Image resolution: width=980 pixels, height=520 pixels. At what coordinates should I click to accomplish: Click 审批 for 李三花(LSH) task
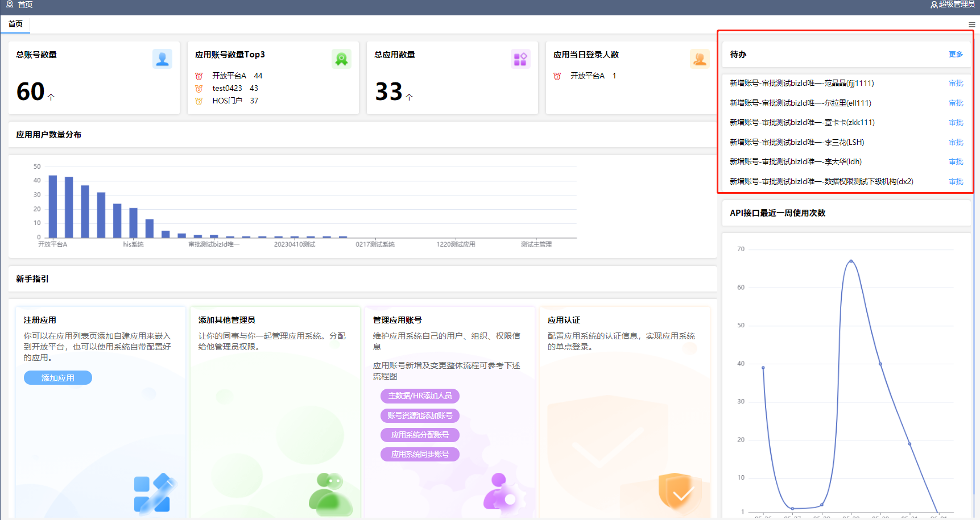tap(956, 143)
